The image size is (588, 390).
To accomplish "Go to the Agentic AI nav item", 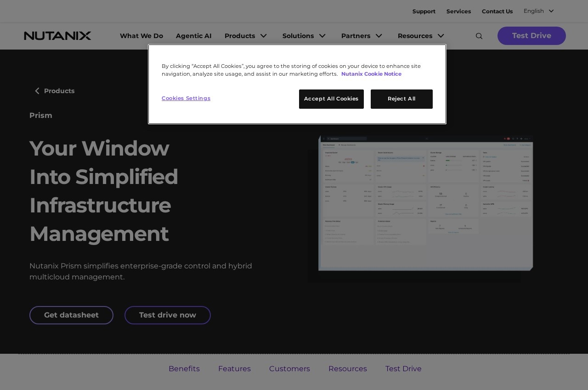I will pyautogui.click(x=194, y=36).
